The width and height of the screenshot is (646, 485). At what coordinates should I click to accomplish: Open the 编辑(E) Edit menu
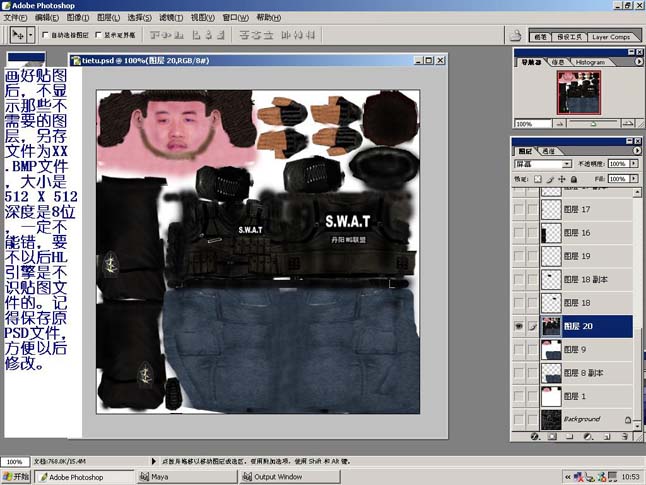pos(47,18)
